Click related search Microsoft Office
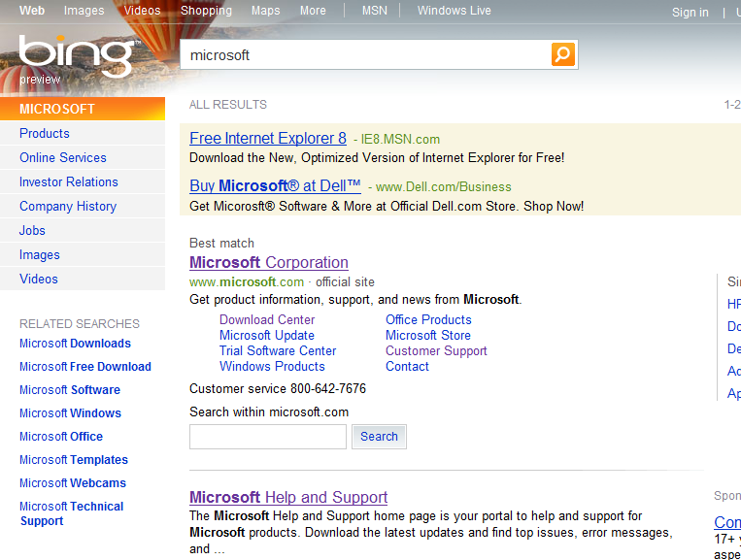 click(x=61, y=437)
